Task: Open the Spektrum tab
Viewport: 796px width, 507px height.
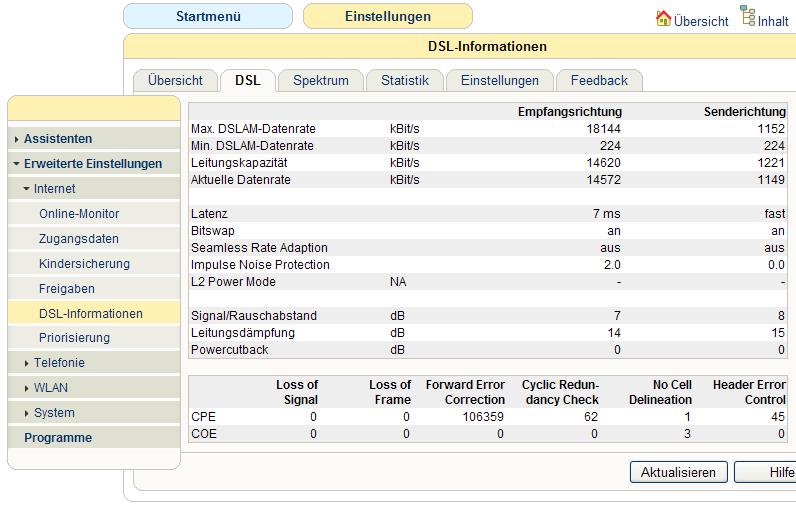Action: (x=321, y=81)
